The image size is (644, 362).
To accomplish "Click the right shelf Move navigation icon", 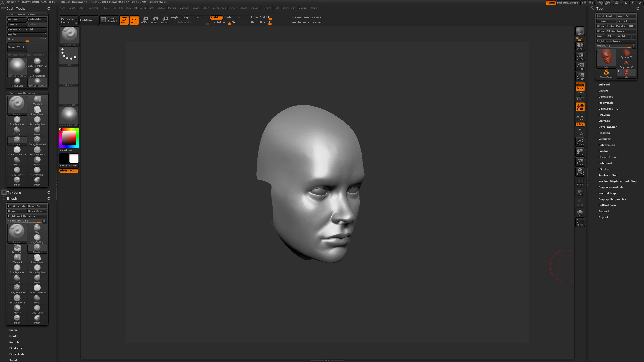I will tap(580, 152).
